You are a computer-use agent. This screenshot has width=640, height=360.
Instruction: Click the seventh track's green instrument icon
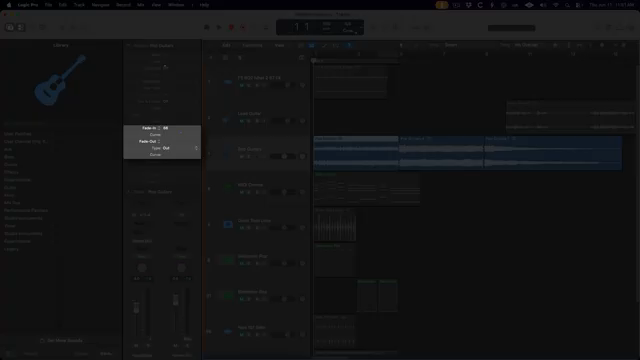[228, 295]
